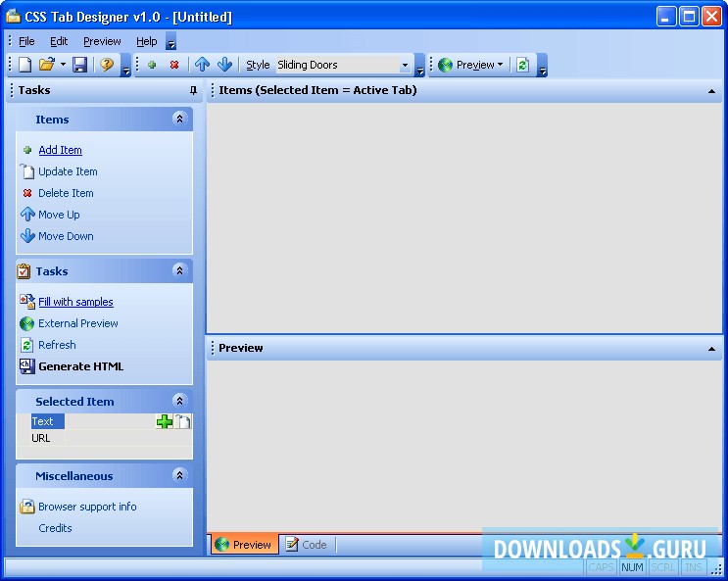Open the Preview menu
Image resolution: width=728 pixels, height=581 pixels.
102,41
